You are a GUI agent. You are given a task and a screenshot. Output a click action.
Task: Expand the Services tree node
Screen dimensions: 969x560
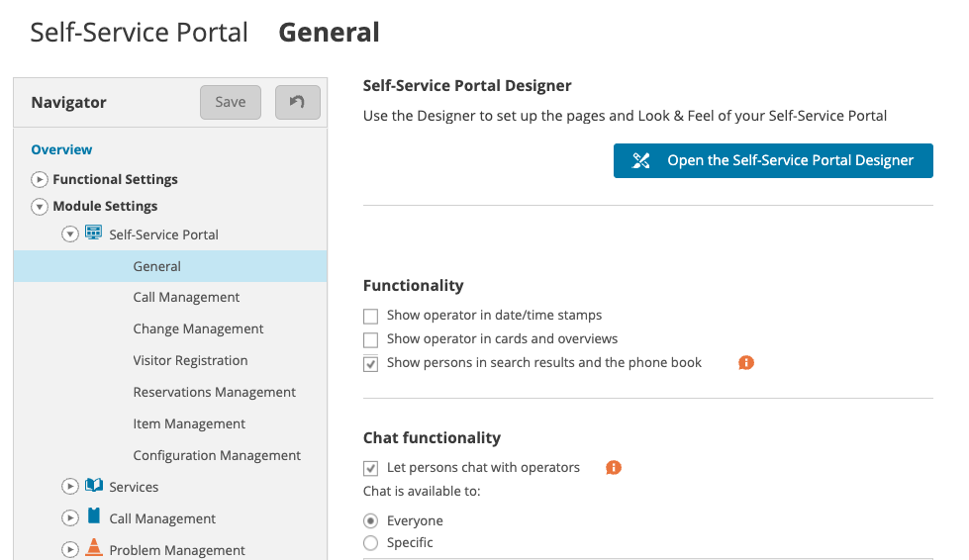(69, 487)
